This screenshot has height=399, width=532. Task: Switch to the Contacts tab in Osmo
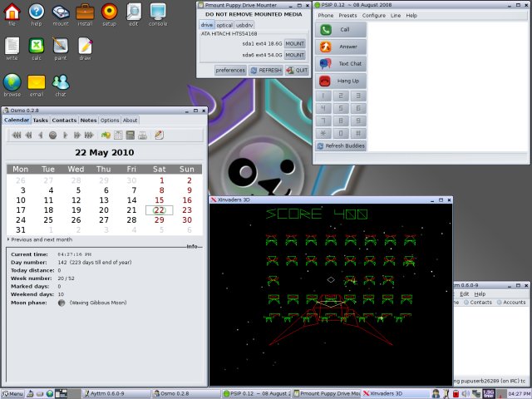(x=64, y=120)
